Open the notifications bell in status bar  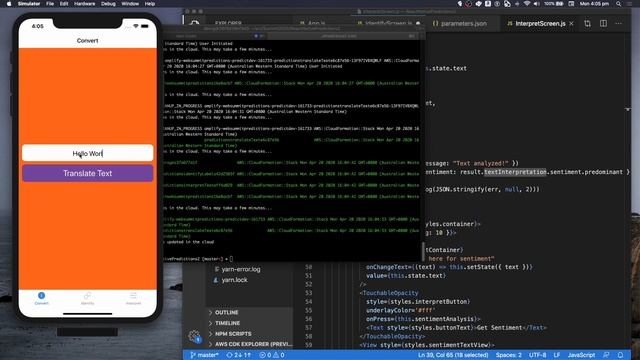coord(620,355)
